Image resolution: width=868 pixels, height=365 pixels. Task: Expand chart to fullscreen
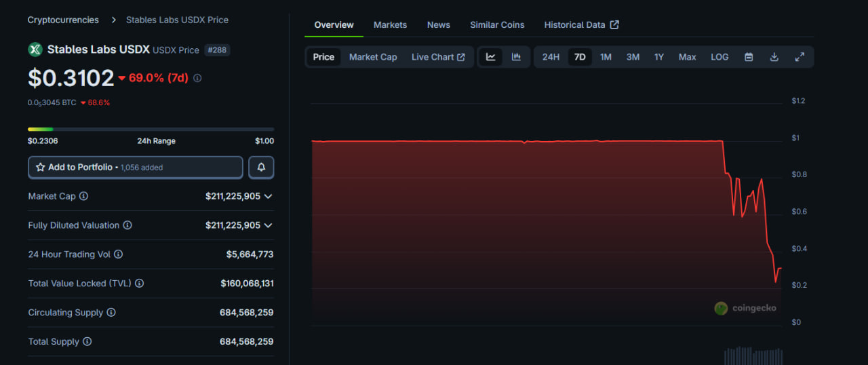(800, 57)
